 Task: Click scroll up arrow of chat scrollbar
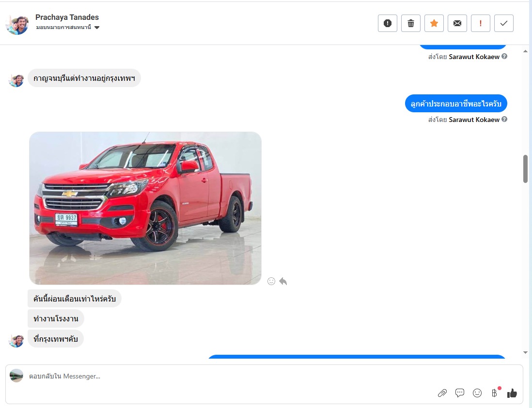[526, 51]
